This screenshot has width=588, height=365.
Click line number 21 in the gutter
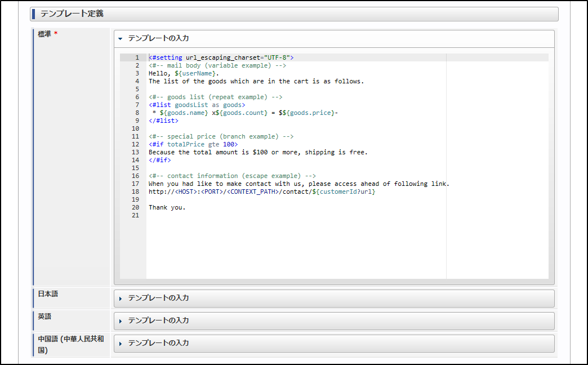point(135,215)
